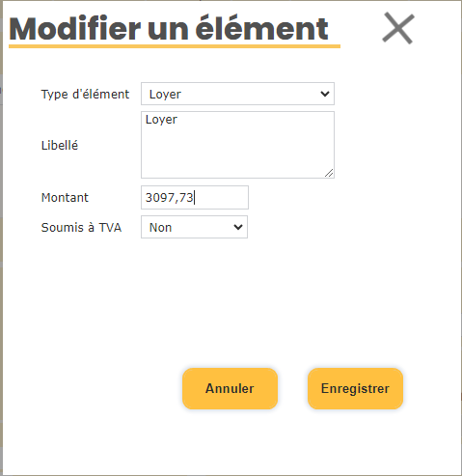Click the Libellé field label
This screenshot has width=462, height=476.
pos(60,145)
